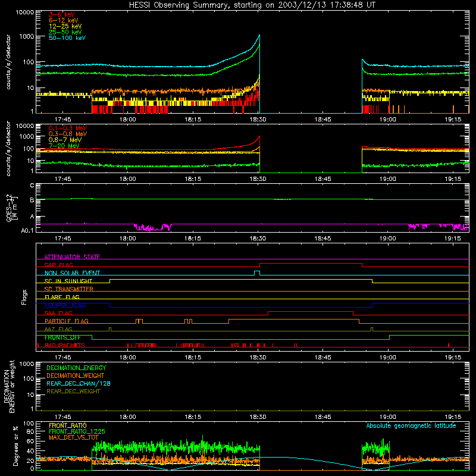Click the NON_SOLAR_EVENT pulse near 18:30
Viewport: 476px width, 476px height.
click(x=257, y=273)
